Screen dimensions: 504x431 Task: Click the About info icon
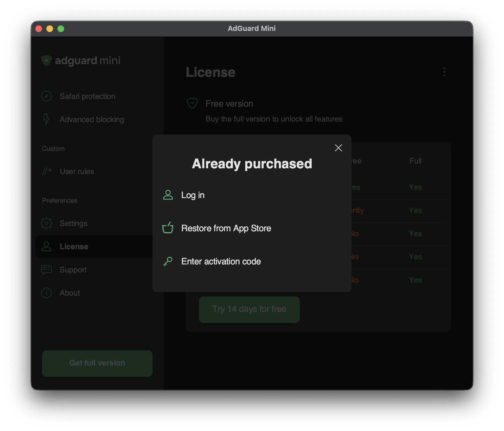[46, 293]
